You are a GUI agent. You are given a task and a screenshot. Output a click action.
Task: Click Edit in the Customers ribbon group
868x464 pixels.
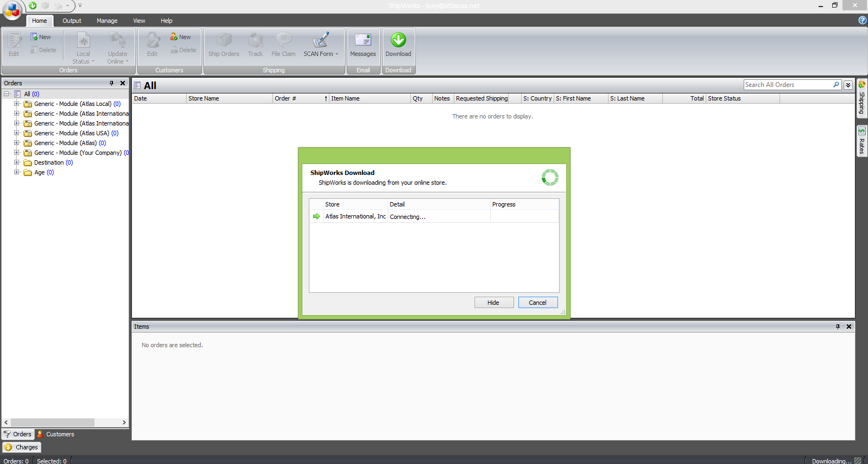[152, 45]
